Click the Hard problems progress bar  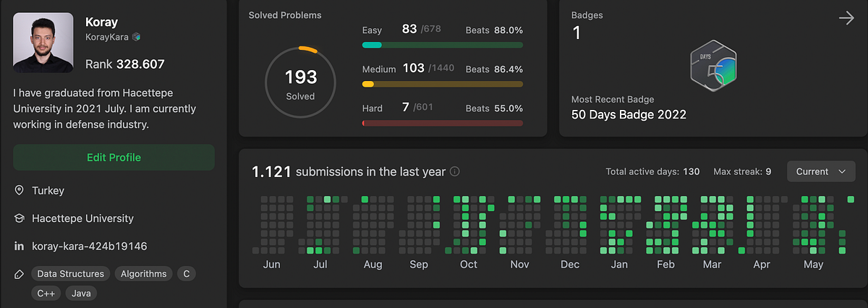coord(442,123)
